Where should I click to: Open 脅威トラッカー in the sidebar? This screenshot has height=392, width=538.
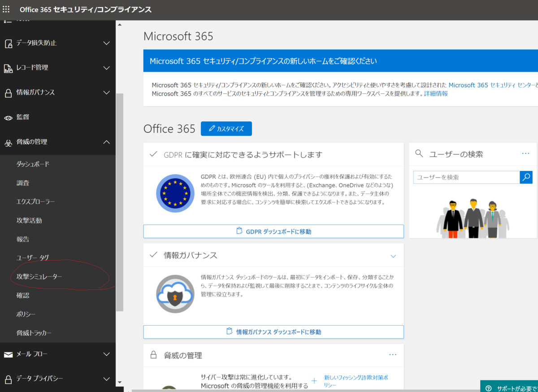(x=34, y=333)
